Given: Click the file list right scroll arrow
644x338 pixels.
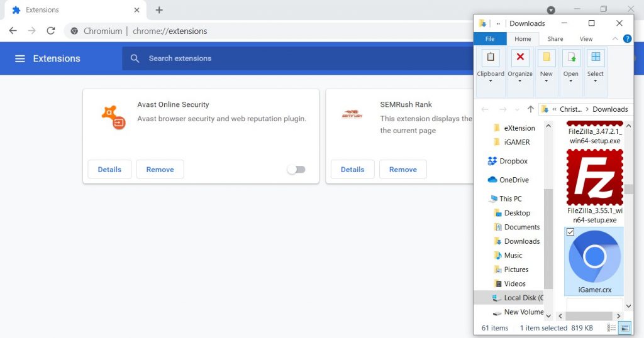Looking at the screenshot, I should click(x=619, y=316).
